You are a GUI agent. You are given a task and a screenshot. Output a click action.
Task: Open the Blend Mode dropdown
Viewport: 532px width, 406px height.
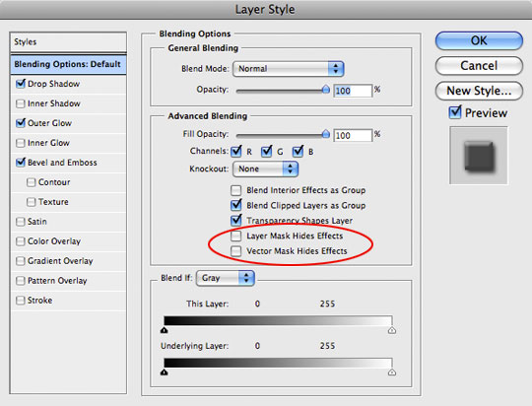tap(289, 69)
